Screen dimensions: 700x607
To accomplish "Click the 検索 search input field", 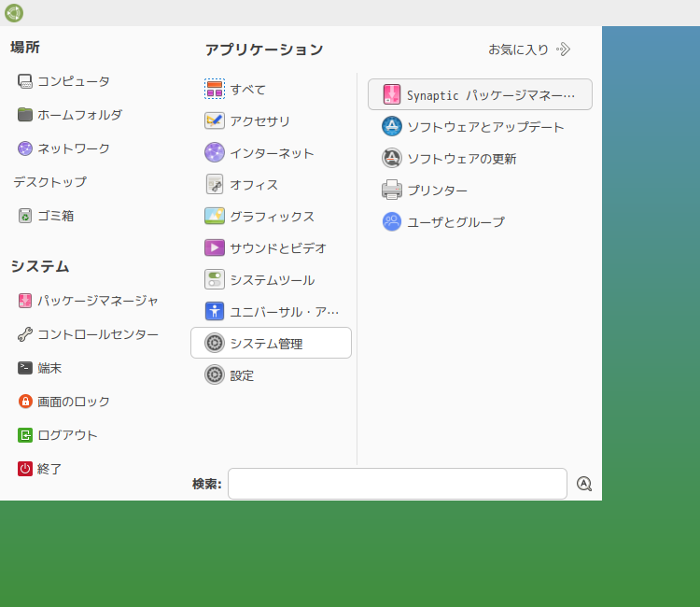I will click(x=398, y=484).
